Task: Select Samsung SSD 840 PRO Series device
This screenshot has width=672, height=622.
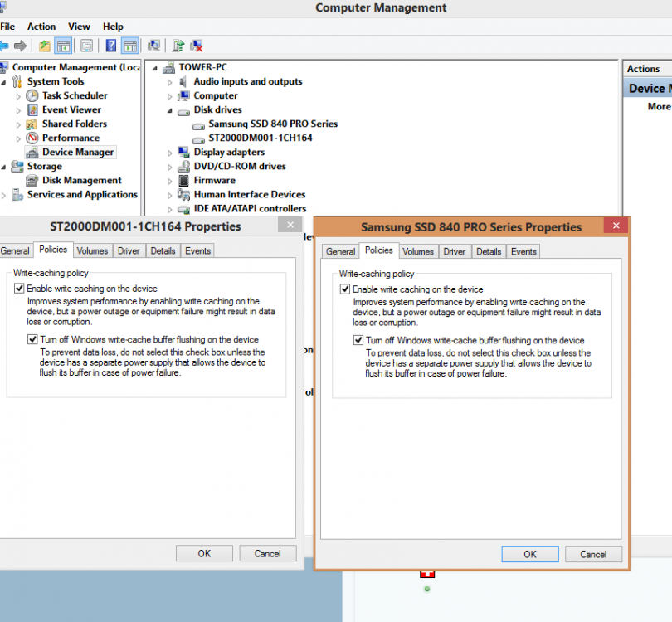Action: pyautogui.click(x=273, y=124)
